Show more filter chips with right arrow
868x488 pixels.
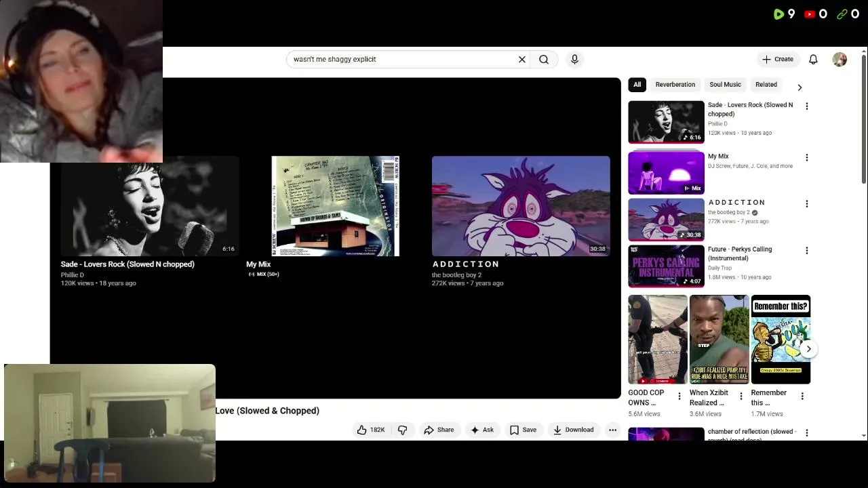pos(800,87)
